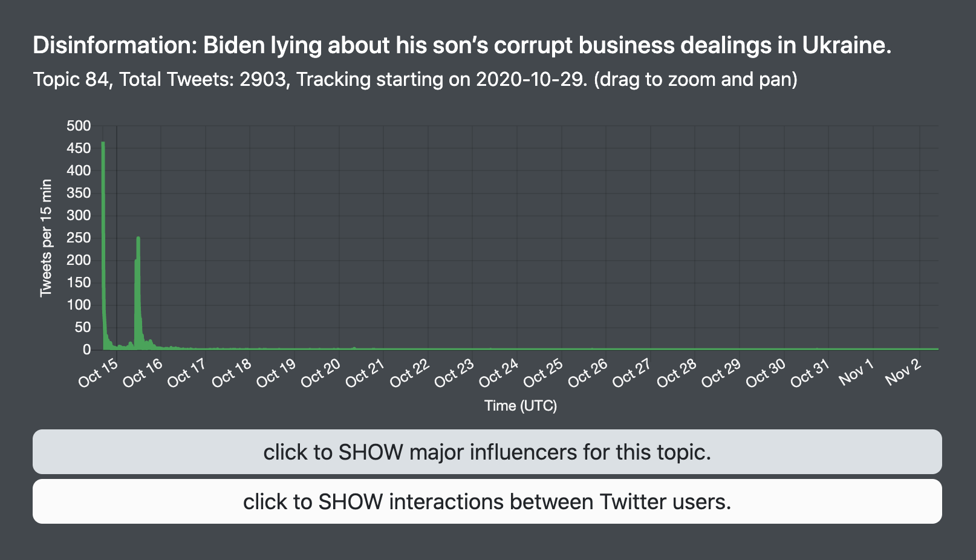976x560 pixels.
Task: Click the 0 value on the y-axis
Action: (87, 350)
